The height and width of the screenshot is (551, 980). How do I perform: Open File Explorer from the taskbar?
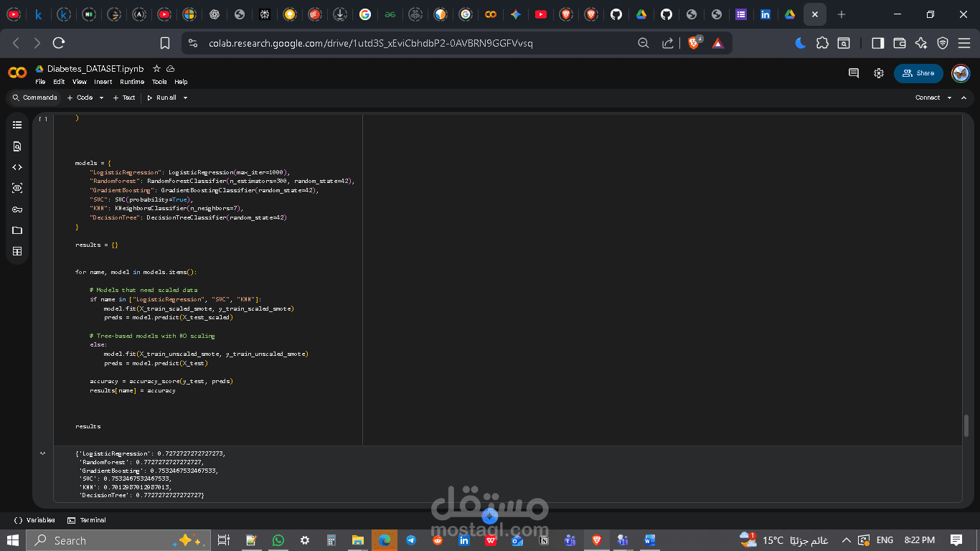[x=358, y=540]
